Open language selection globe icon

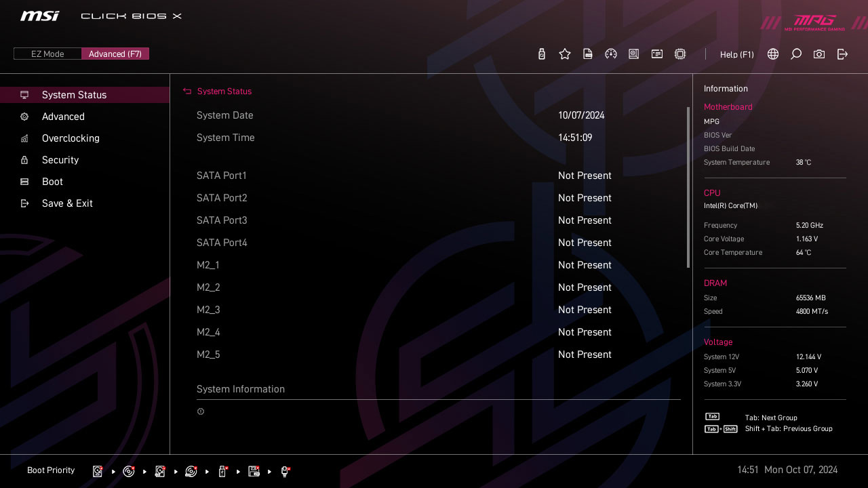(773, 54)
